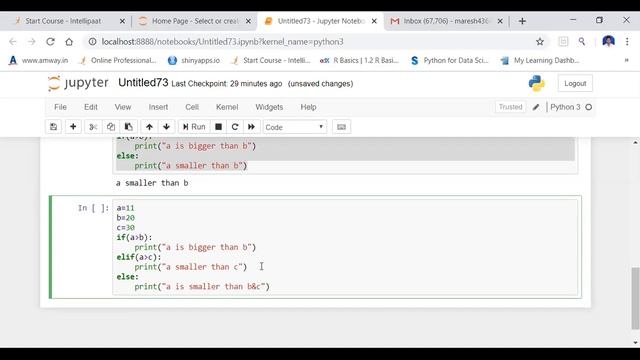Viewport: 640px width, 360px height.
Task: Open the Help menu
Action: click(x=308, y=107)
